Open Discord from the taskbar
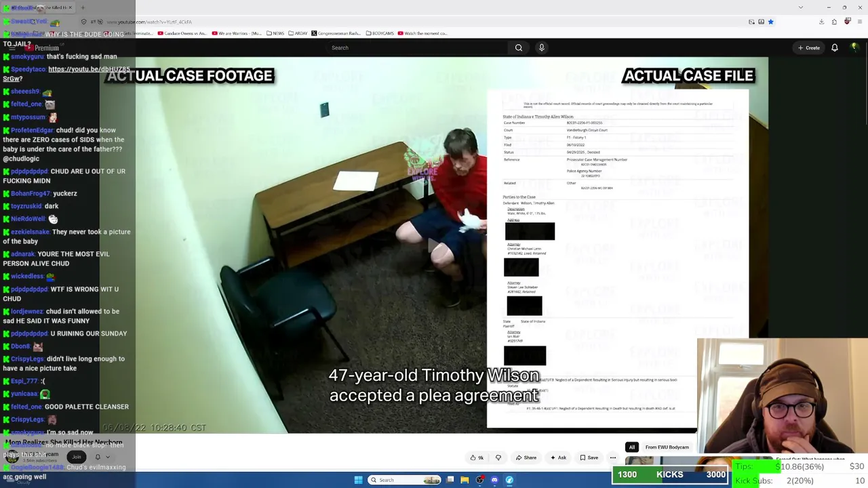 494,480
